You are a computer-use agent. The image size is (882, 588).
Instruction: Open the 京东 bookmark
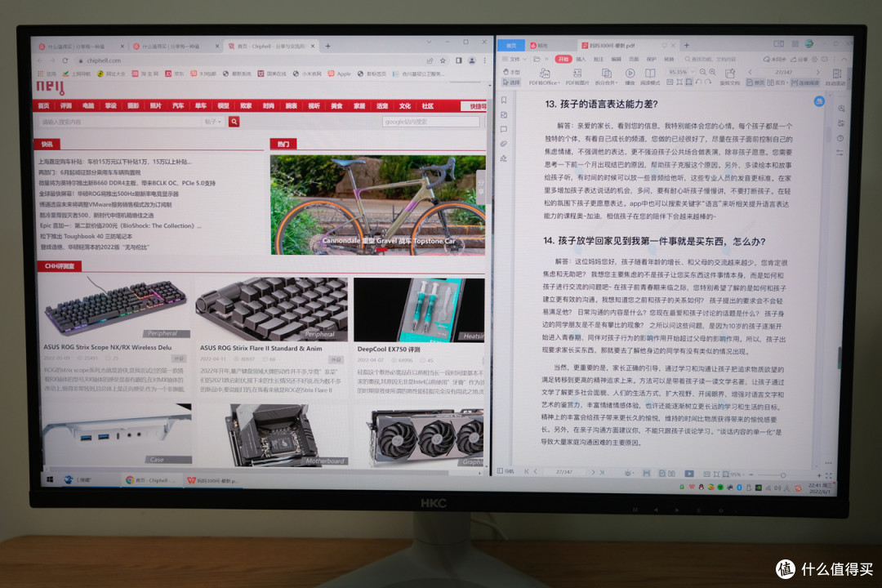(175, 73)
